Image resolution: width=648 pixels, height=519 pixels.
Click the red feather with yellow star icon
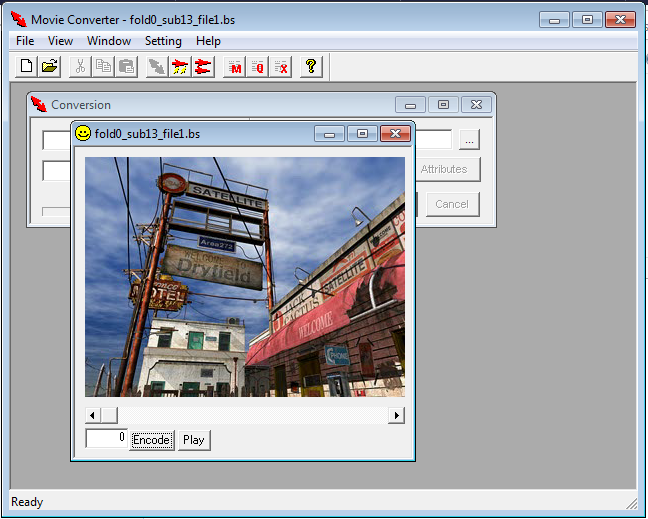(x=180, y=67)
